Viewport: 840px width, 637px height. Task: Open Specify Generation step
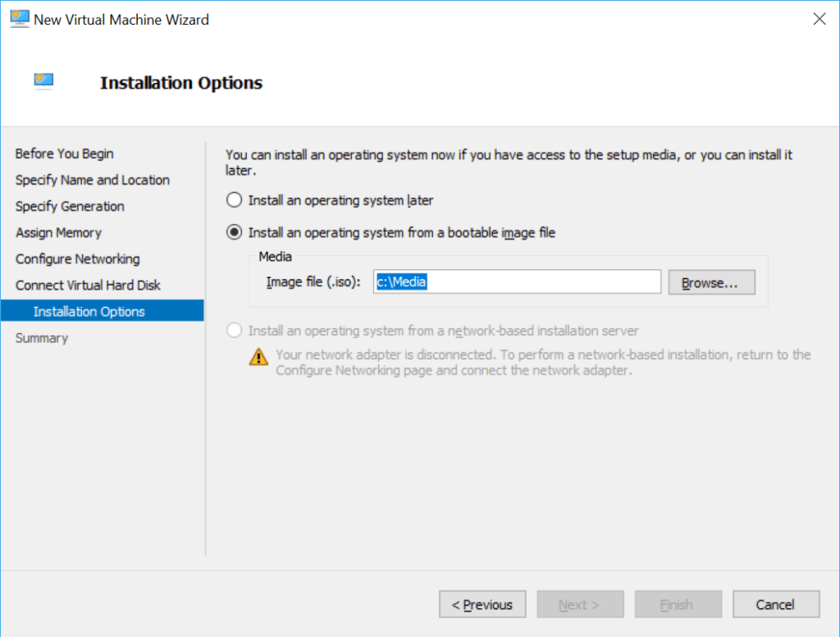point(70,206)
